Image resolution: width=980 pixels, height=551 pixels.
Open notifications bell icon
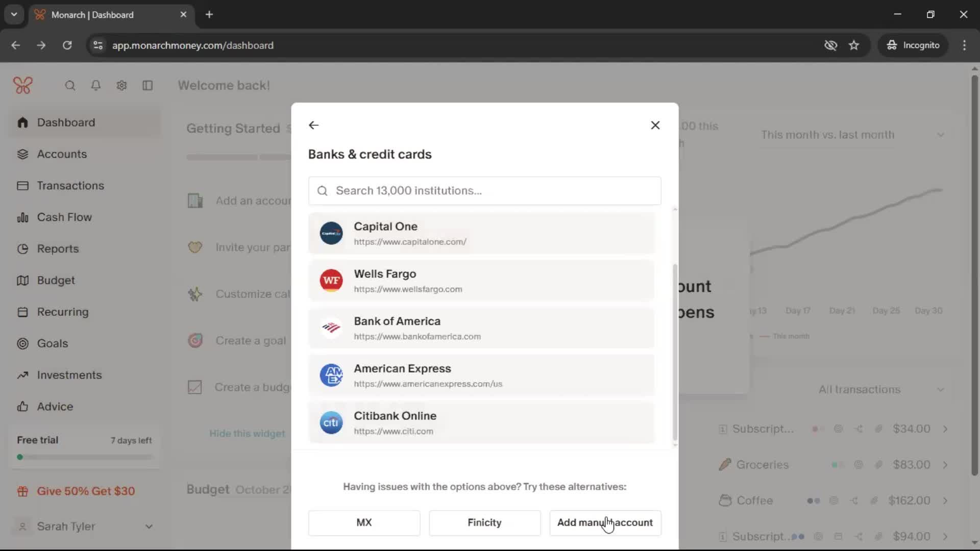pos(95,86)
